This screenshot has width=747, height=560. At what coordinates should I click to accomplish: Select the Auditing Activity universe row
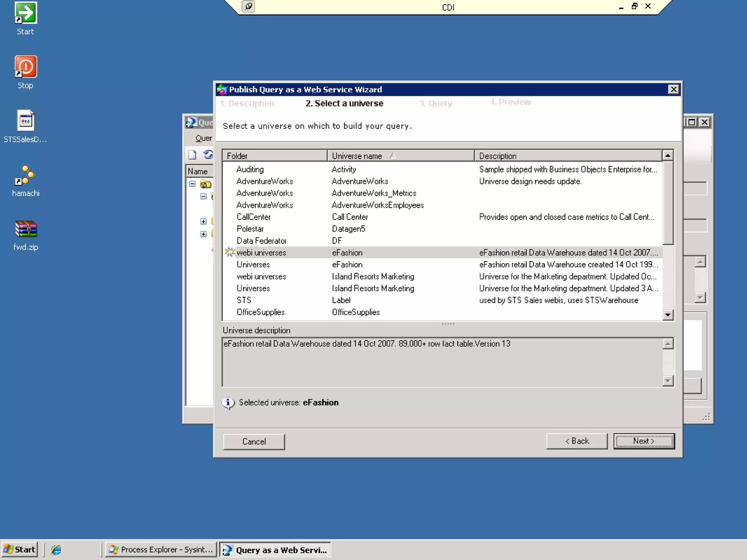(x=442, y=169)
